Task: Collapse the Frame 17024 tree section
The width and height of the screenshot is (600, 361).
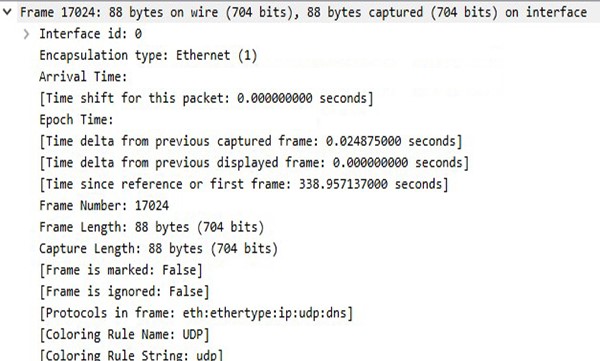Action: tap(7, 12)
